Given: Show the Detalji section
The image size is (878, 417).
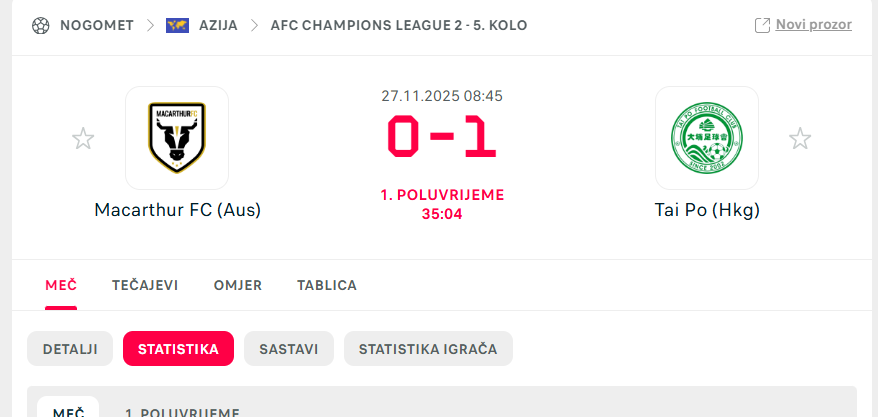Looking at the screenshot, I should (70, 349).
